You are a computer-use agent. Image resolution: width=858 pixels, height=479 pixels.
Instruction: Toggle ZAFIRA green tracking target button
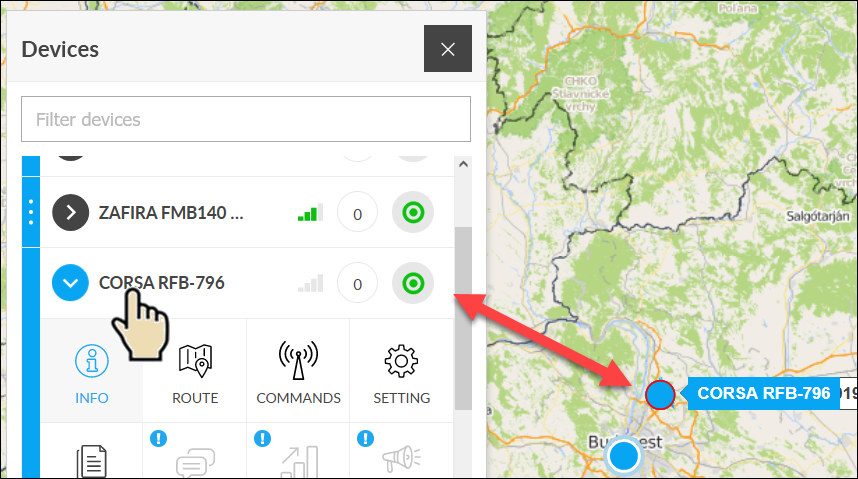coord(413,212)
